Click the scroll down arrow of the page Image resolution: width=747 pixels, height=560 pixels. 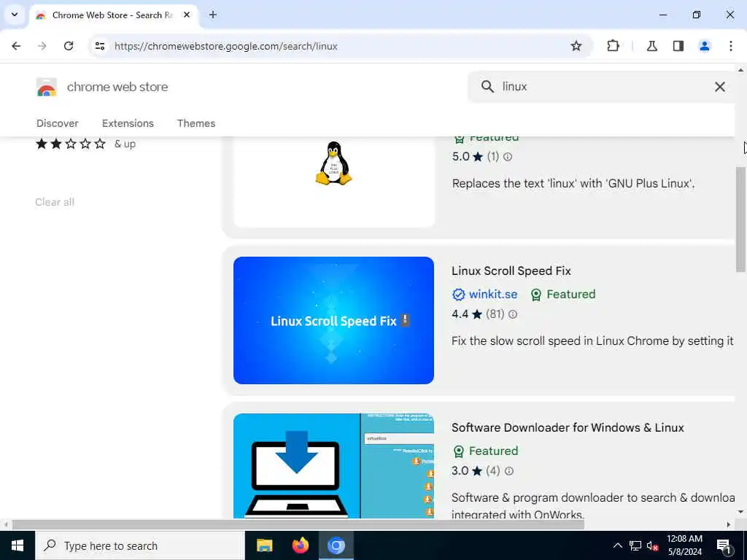coord(741,512)
